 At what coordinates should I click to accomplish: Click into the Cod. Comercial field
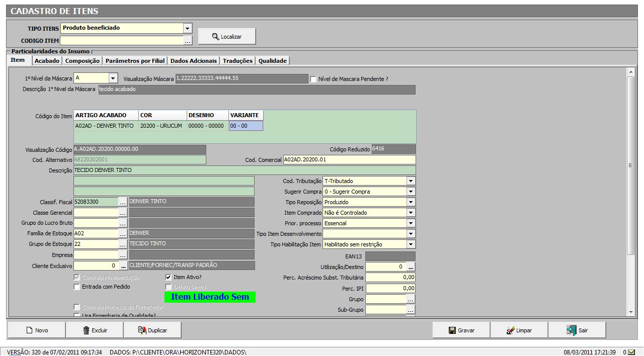click(349, 160)
